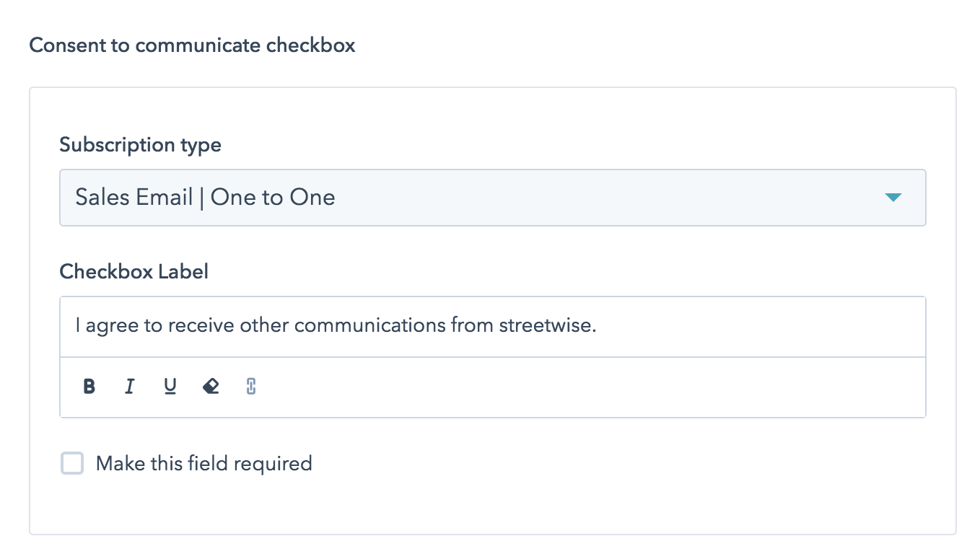Viewport: 980px width, 554px height.
Task: Click the word 'receive' in the label text
Action: click(x=201, y=326)
